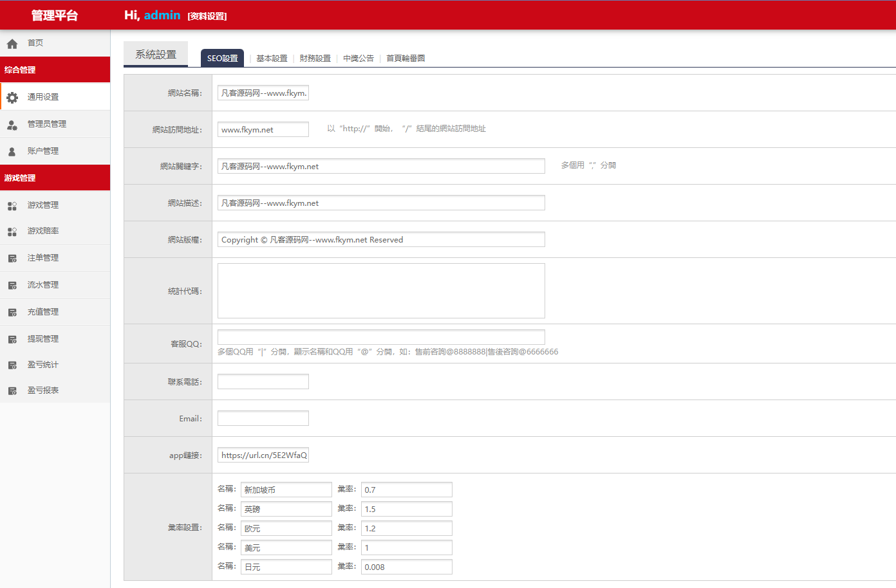Click the 充值管理 sidebar icon
This screenshot has width=896, height=588.
pyautogui.click(x=12, y=313)
